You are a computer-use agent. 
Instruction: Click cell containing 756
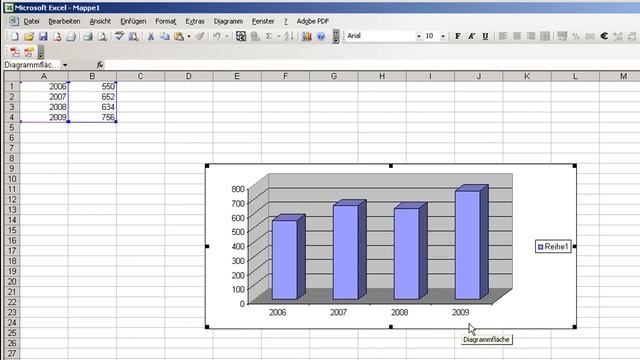(92, 117)
